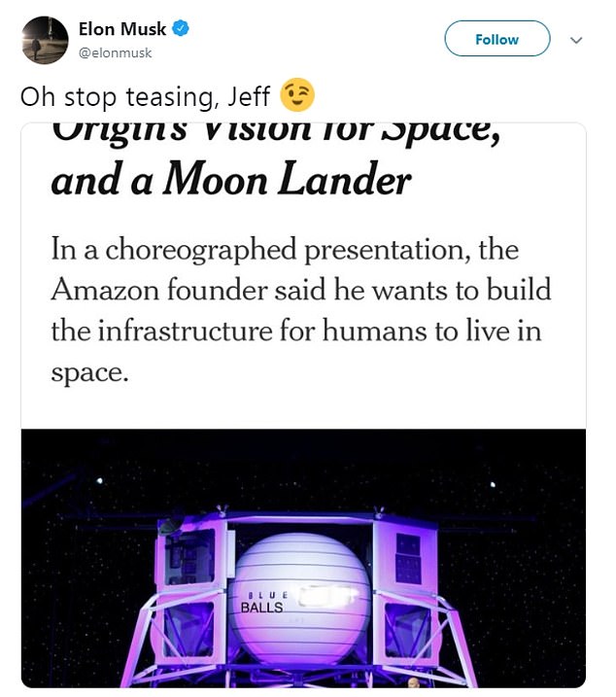Open the 'and a Moon Lander' headline

(231, 180)
